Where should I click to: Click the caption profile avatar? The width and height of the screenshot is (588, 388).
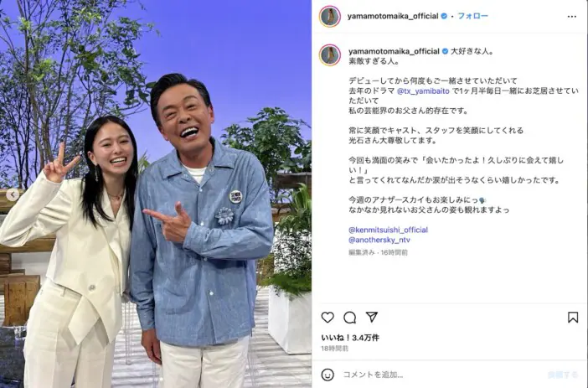pyautogui.click(x=330, y=54)
